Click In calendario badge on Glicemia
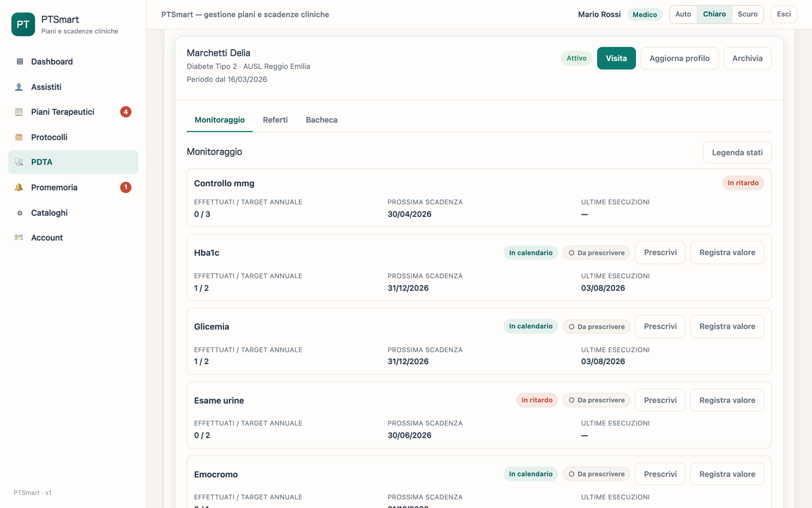The image size is (812, 508). click(x=531, y=326)
